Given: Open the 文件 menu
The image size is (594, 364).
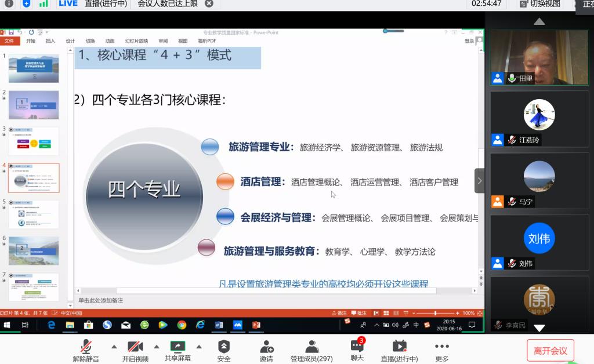Looking at the screenshot, I should coord(9,41).
